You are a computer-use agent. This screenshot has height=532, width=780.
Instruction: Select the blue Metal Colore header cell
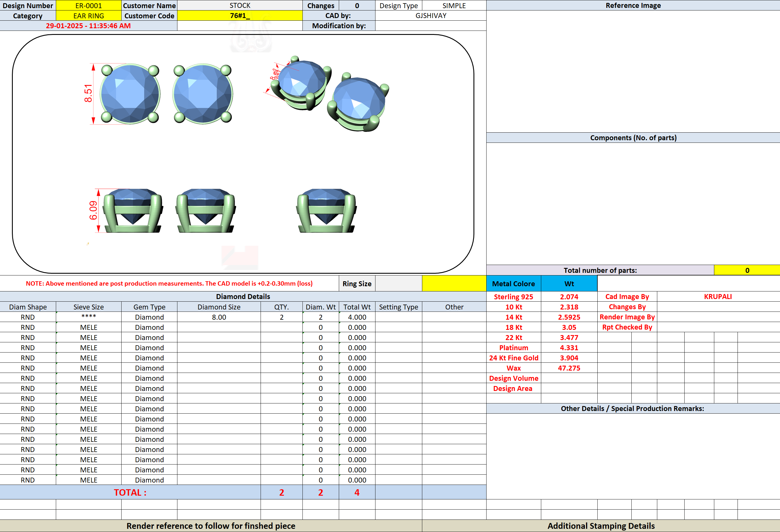[514, 284]
